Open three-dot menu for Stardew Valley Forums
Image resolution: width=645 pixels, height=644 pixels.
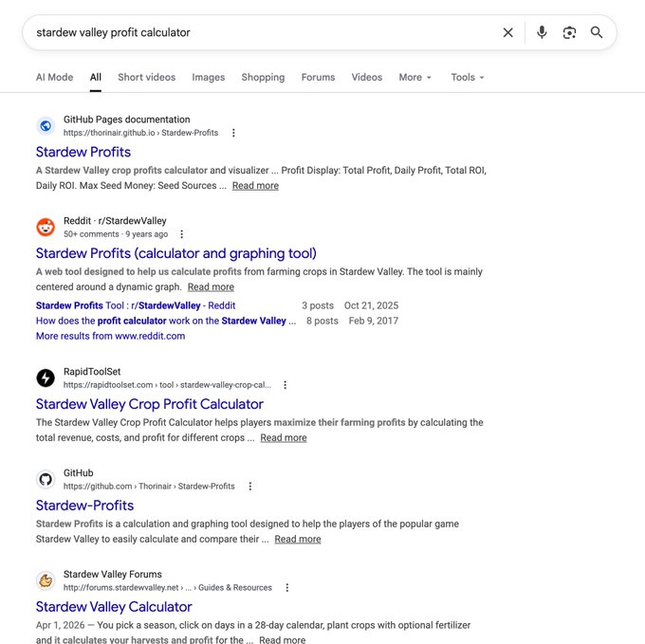click(287, 588)
